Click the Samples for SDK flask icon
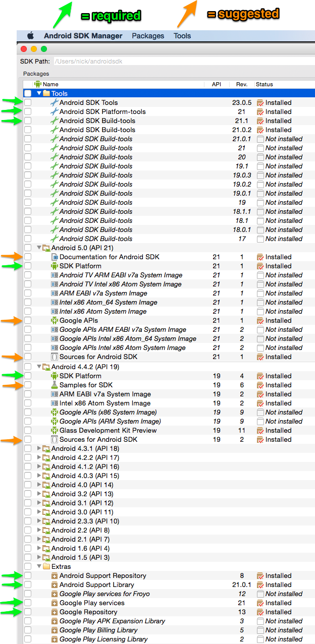315x644 pixels. tap(55, 385)
